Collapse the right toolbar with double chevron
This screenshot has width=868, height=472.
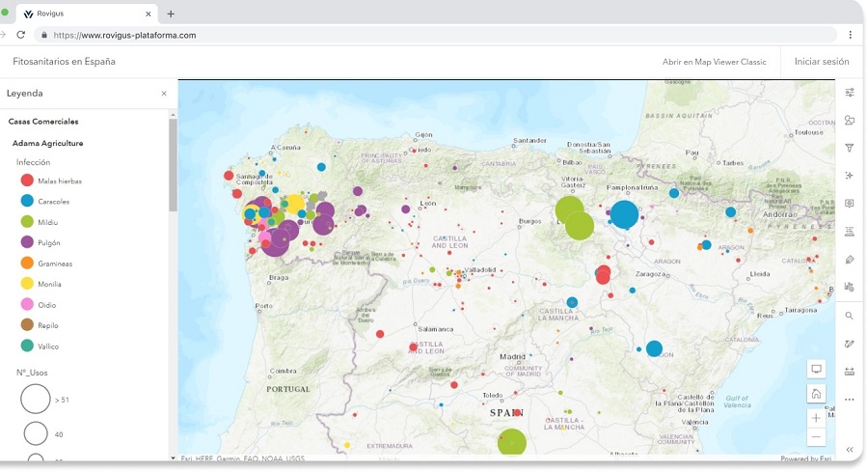coord(850,450)
